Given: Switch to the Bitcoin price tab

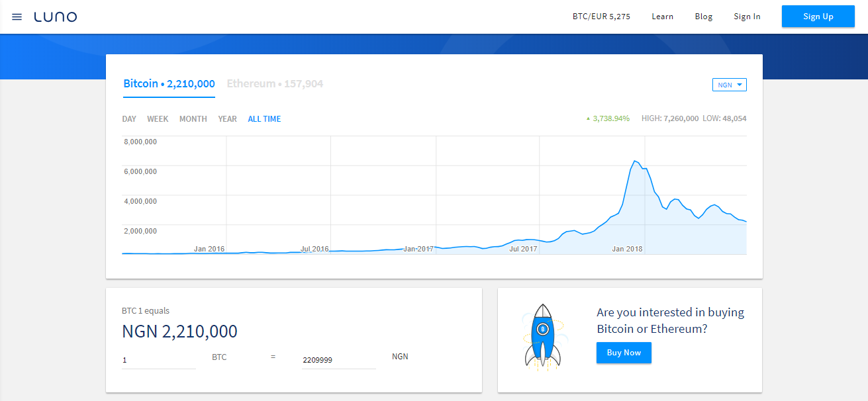Looking at the screenshot, I should coord(169,84).
